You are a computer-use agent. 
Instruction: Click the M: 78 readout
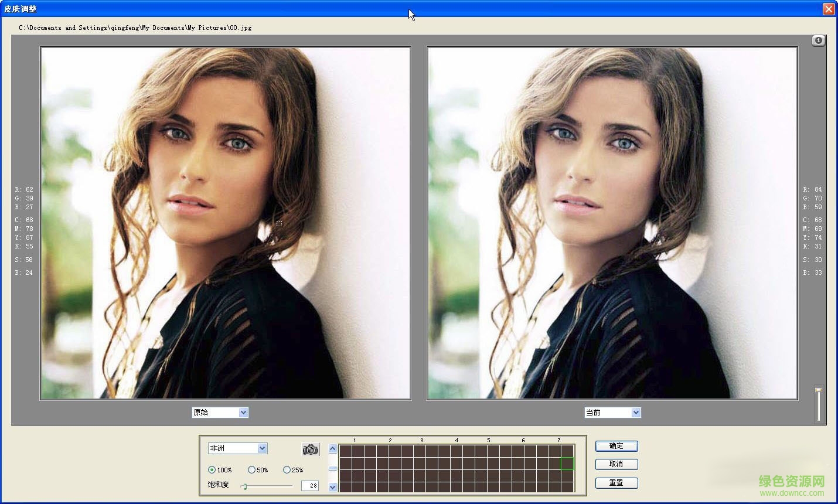(24, 229)
